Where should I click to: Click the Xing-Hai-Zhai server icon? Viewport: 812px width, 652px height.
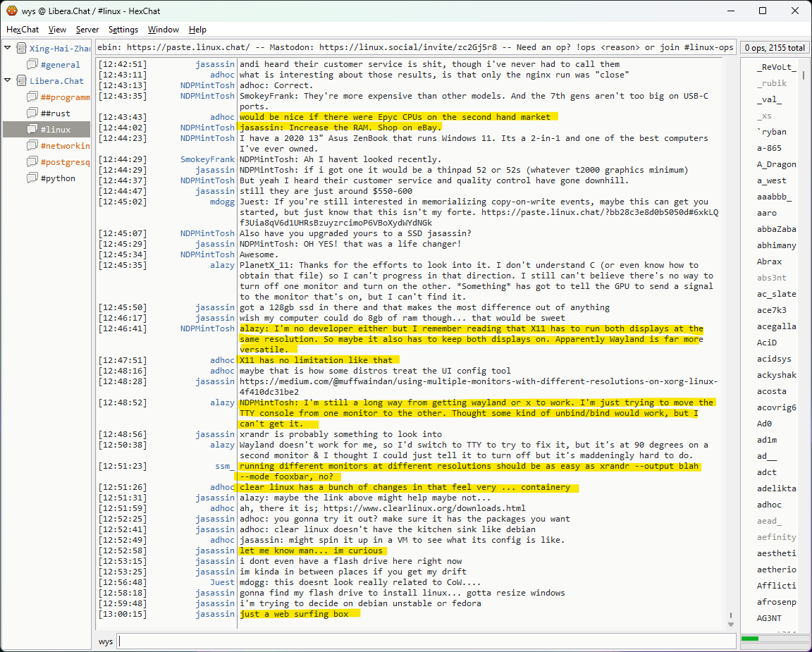click(20, 49)
